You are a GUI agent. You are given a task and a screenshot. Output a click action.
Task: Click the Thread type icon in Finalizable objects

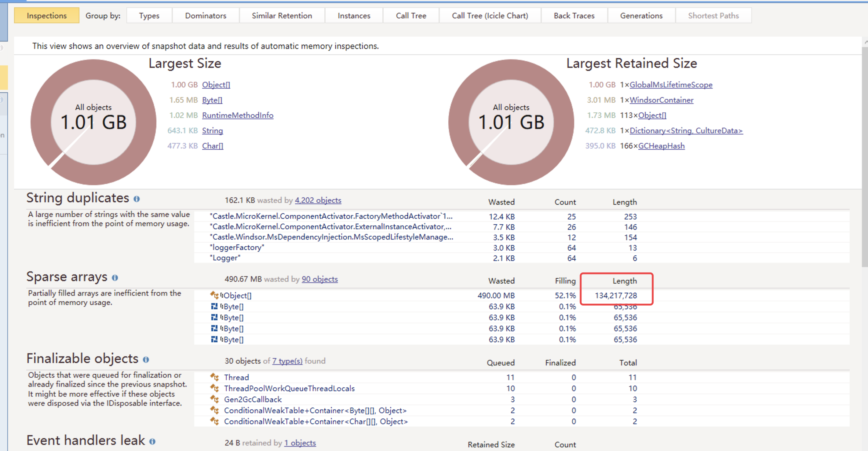click(x=215, y=377)
